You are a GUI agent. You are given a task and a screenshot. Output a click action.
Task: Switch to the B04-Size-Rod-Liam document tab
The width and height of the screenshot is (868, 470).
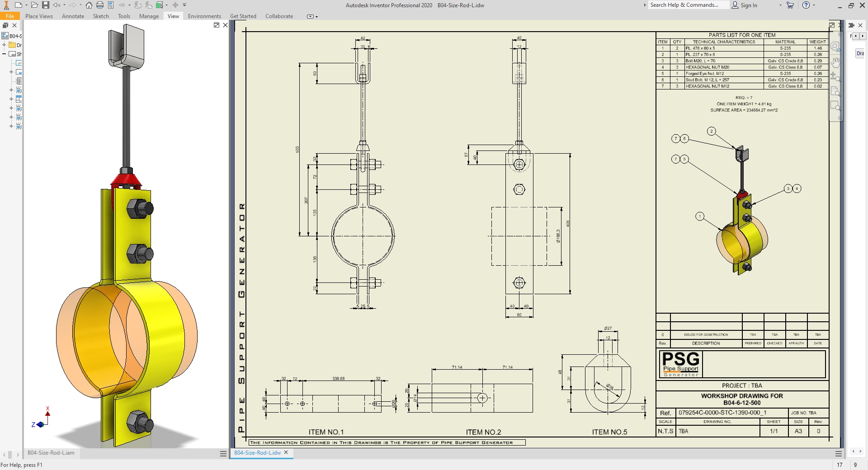(51, 452)
